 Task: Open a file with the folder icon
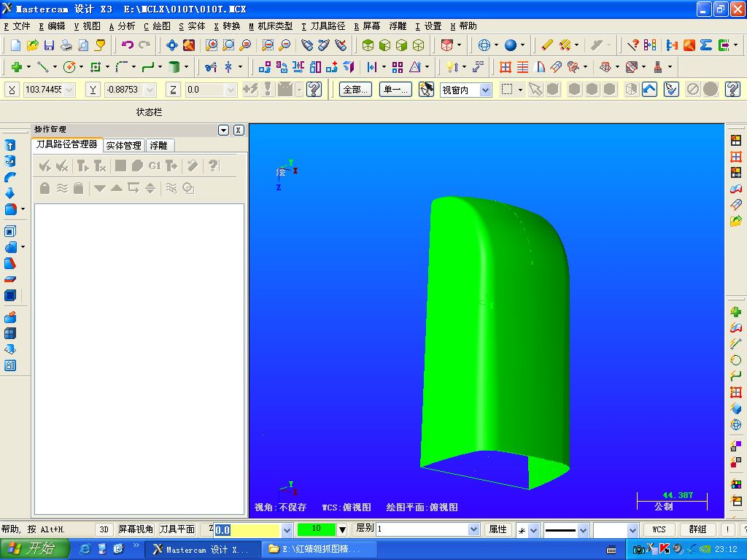click(x=32, y=45)
